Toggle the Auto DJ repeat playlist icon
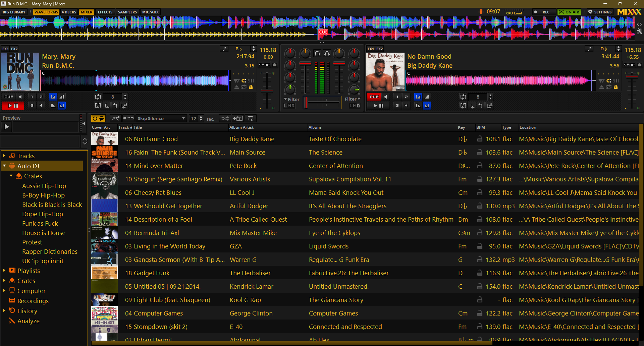The image size is (644, 346). [x=251, y=118]
